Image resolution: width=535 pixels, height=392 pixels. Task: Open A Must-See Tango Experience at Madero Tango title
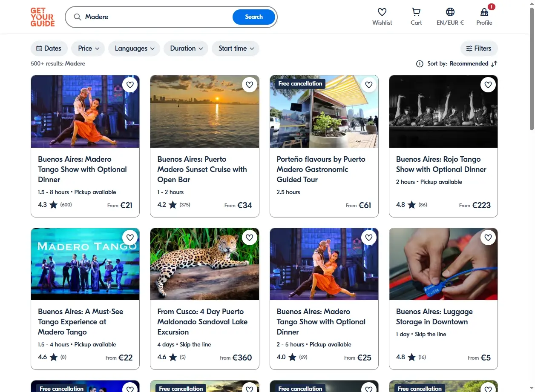81,322
